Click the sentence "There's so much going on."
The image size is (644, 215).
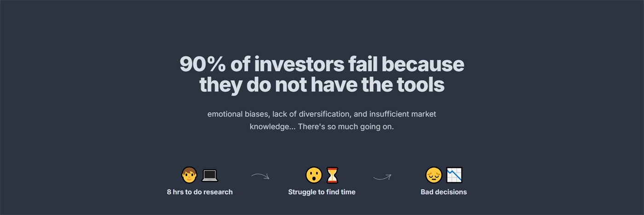346,127
